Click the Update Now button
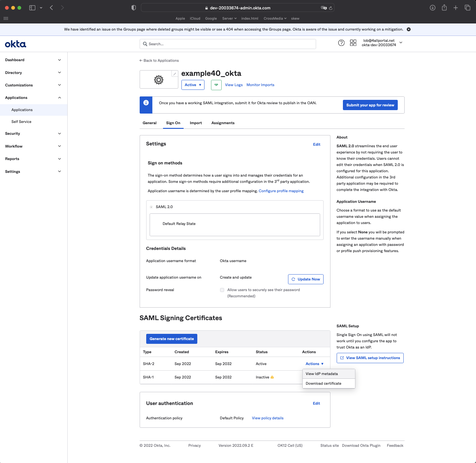The image size is (476, 463). coord(306,279)
